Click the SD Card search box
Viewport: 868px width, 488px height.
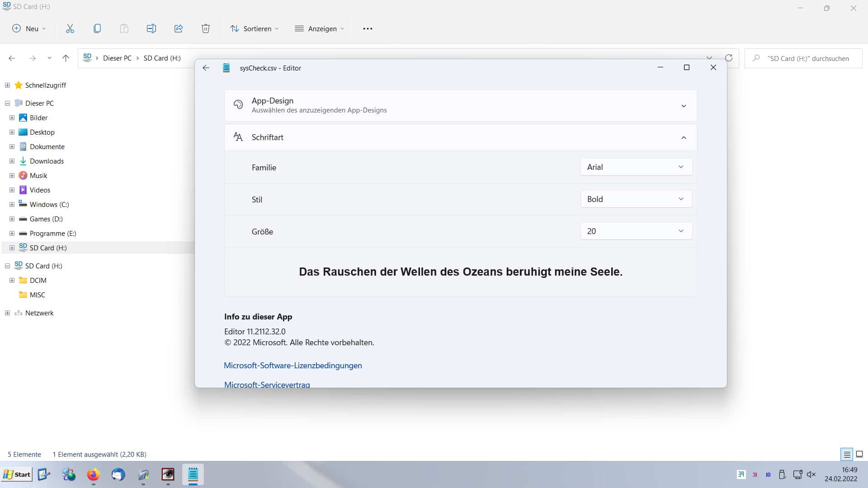point(803,58)
